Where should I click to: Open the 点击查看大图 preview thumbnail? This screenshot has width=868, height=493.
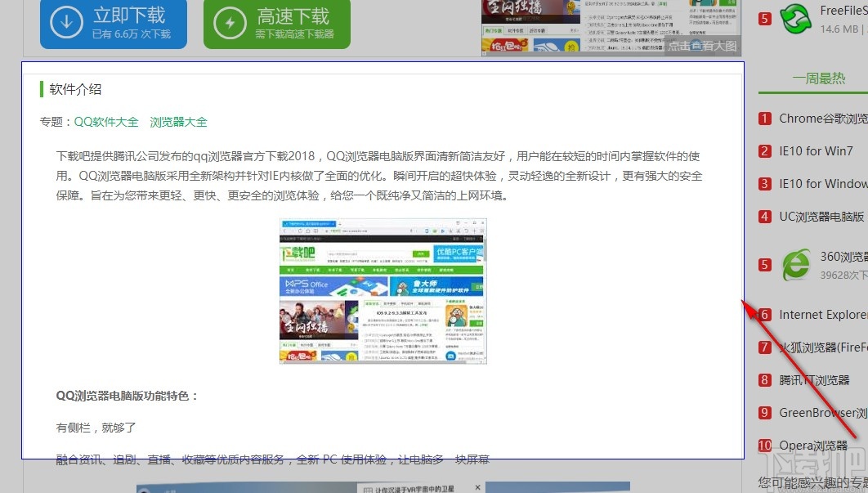tap(611, 27)
